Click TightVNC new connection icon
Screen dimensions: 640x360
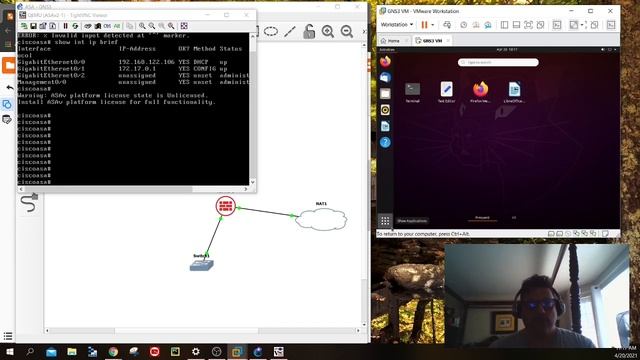pos(24,26)
